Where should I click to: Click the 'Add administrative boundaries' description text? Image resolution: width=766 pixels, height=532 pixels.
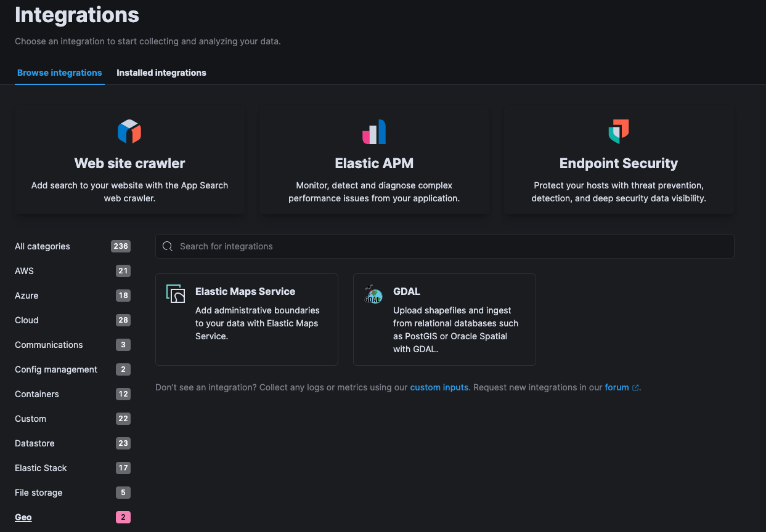point(258,323)
